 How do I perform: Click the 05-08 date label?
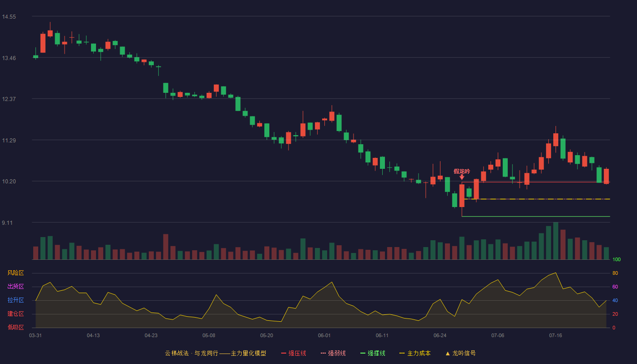point(209,335)
